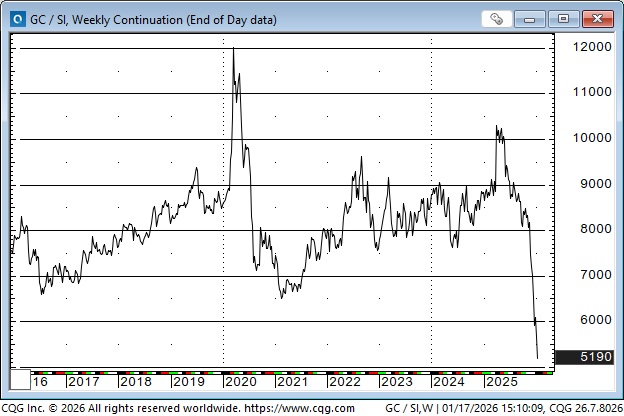This screenshot has height=416, width=624.
Task: Maximize the GC / SI chart window
Action: (x=563, y=19)
